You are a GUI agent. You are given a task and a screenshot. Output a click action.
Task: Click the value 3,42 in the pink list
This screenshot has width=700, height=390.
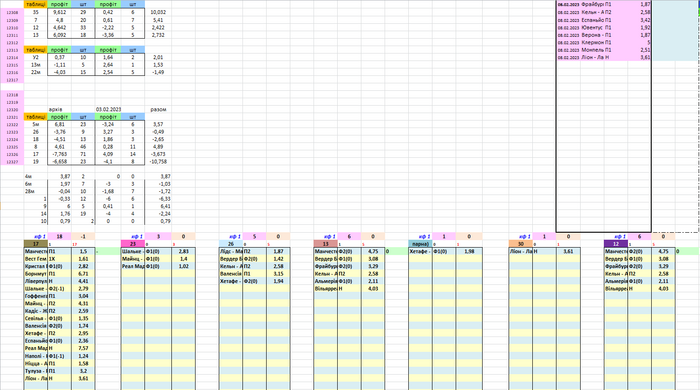coord(640,20)
